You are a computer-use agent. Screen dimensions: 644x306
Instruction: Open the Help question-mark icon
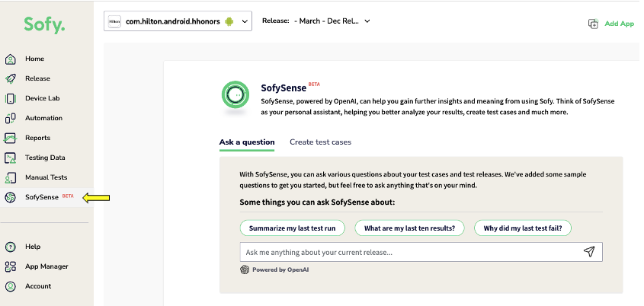point(10,247)
